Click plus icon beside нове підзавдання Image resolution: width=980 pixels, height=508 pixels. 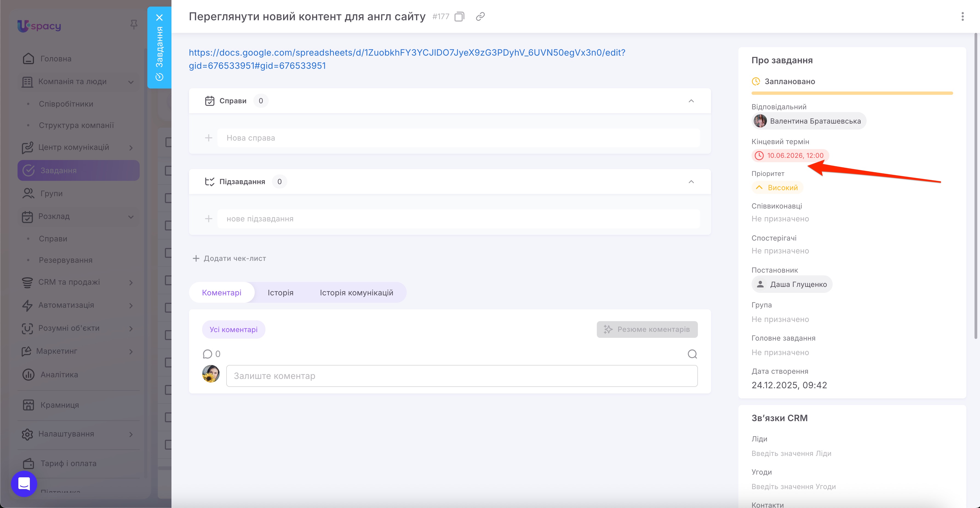[208, 218]
